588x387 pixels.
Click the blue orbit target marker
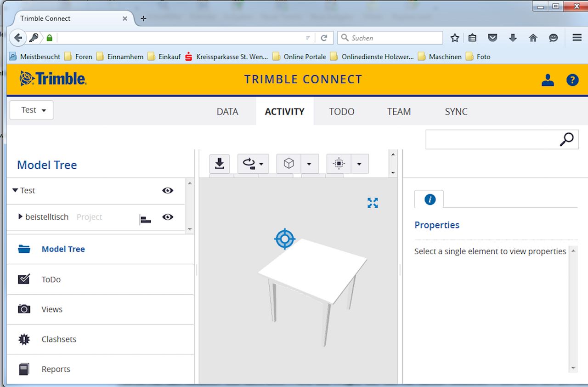pyautogui.click(x=284, y=239)
